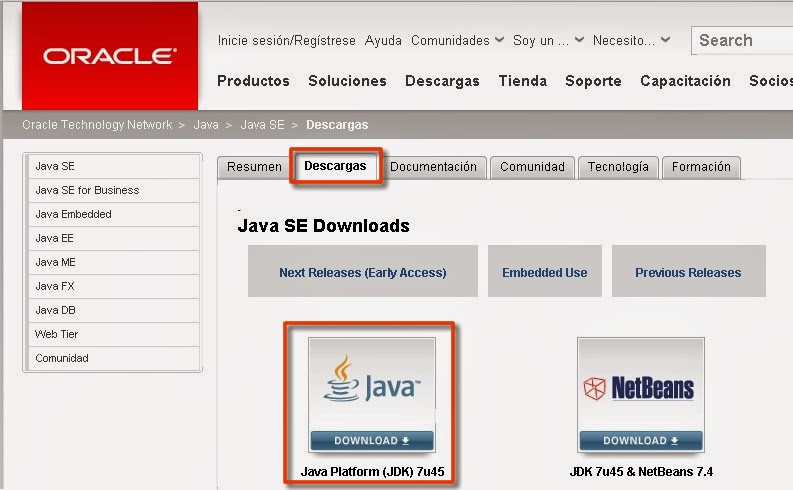Click the Oracle logo
This screenshot has width=793, height=490.
click(110, 56)
